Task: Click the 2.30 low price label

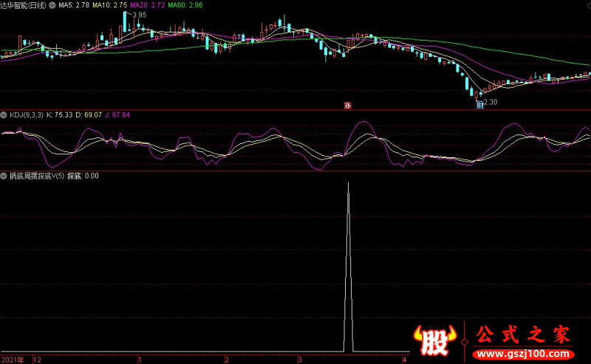Action: pyautogui.click(x=491, y=102)
